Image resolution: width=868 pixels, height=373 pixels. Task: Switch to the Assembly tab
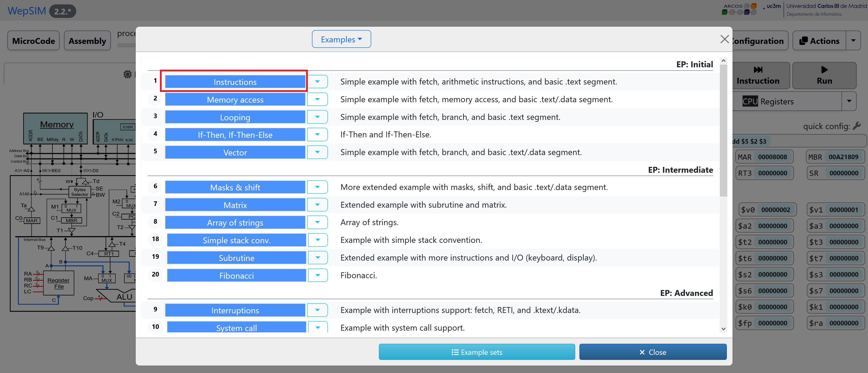[x=87, y=40]
